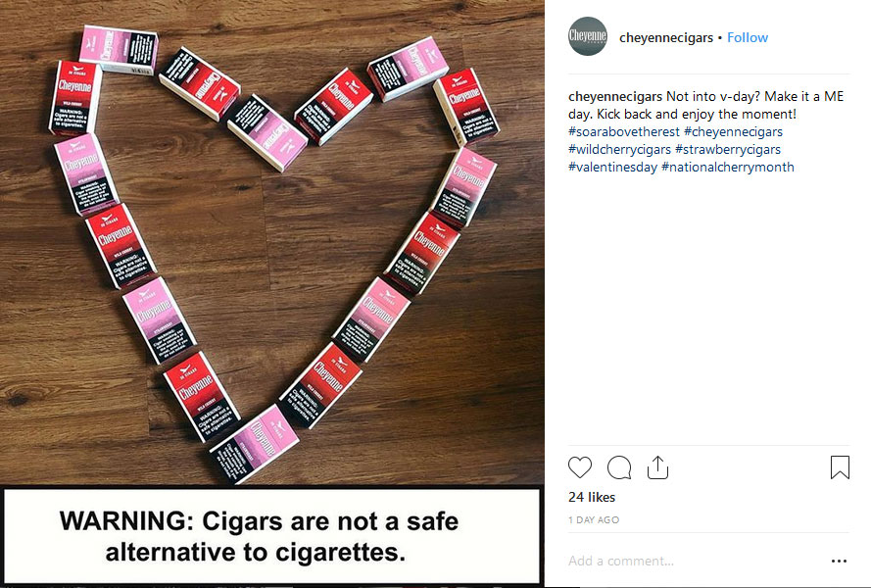The height and width of the screenshot is (588, 871).
Task: View the list of 24 likes
Action: pos(592,498)
